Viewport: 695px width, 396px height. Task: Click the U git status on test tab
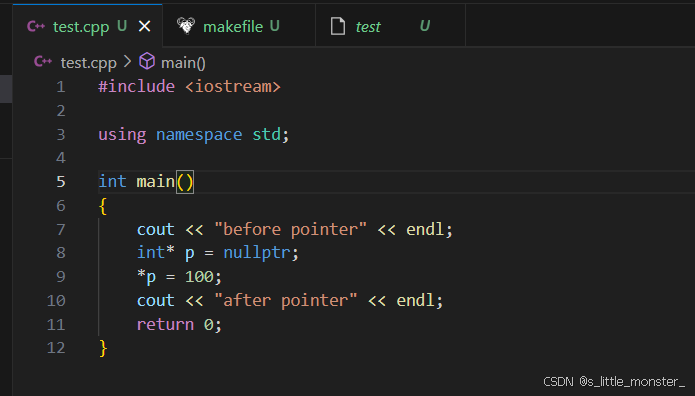click(425, 26)
